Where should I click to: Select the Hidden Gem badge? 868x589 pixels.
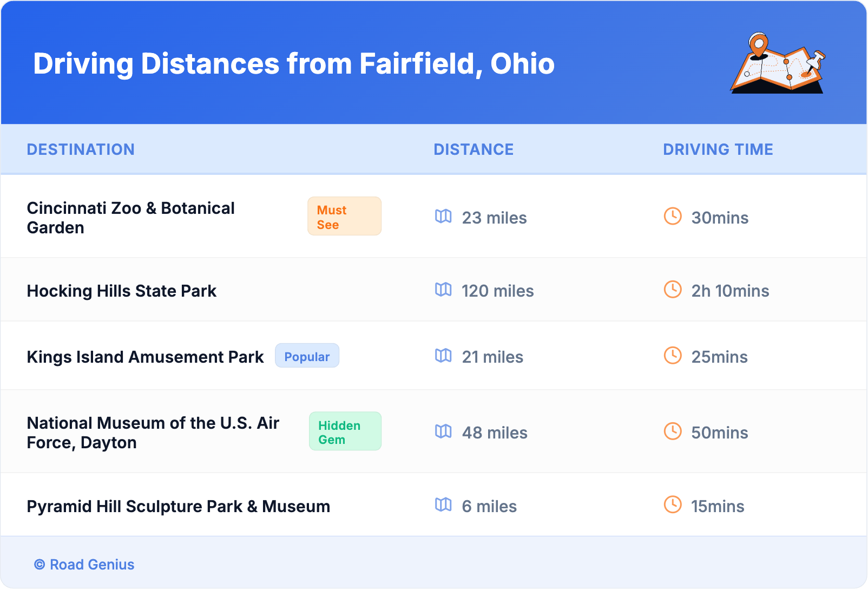[x=345, y=431]
